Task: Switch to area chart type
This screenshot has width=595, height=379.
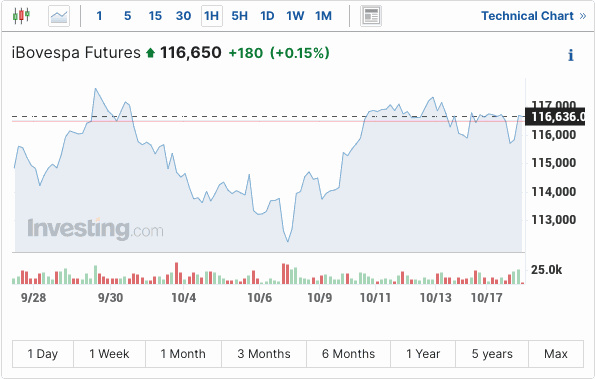Action: 59,16
